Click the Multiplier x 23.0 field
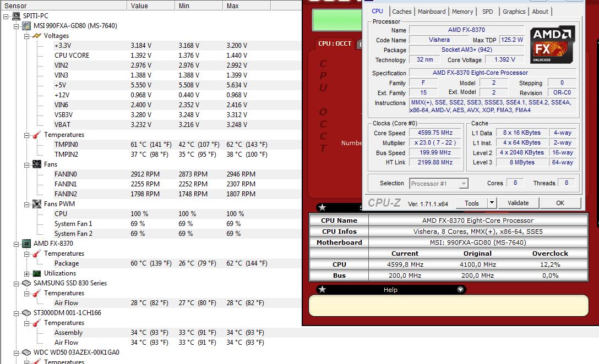 point(435,143)
